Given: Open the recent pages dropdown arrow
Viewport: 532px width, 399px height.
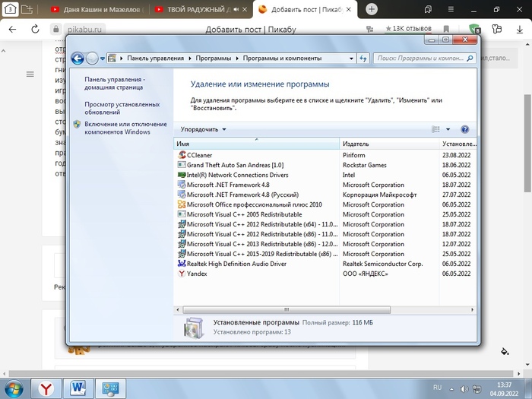Looking at the screenshot, I should pyautogui.click(x=103, y=59).
